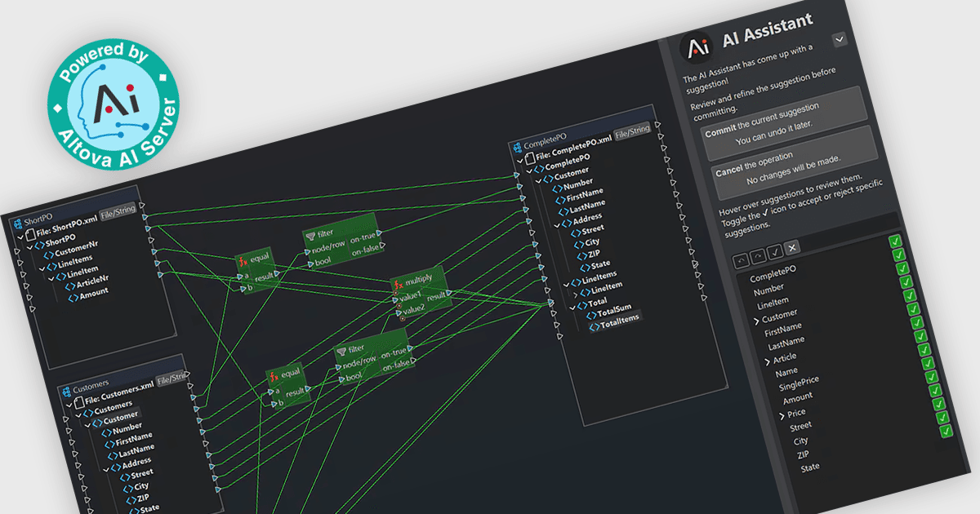Click the file icon beside File: CompletePO.xml
Viewport: 980px width, 514px height.
(528, 159)
